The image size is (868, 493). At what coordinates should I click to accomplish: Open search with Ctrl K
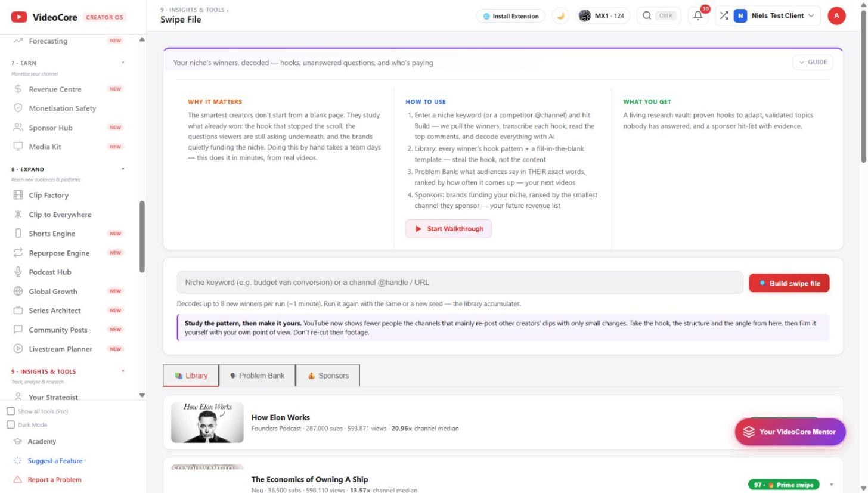point(658,16)
